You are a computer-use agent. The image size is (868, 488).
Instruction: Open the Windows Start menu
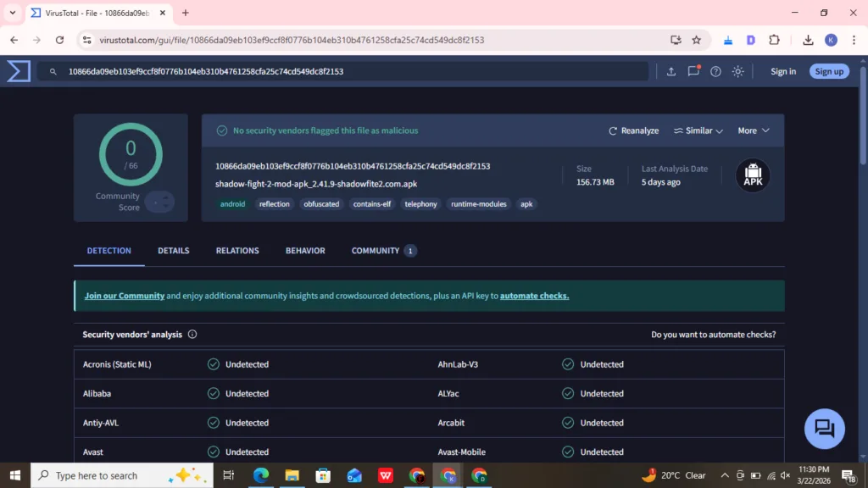[15, 475]
